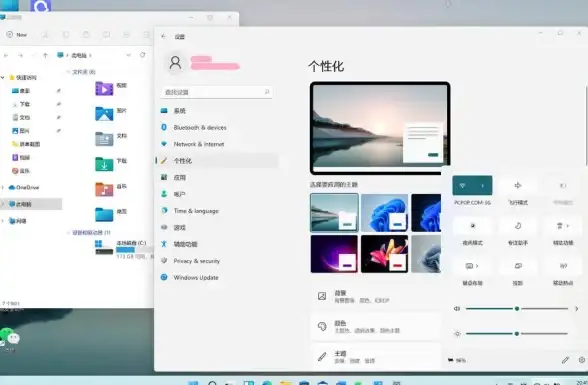
Task: Open sound output chevron next to volume slider
Action: (x=576, y=309)
